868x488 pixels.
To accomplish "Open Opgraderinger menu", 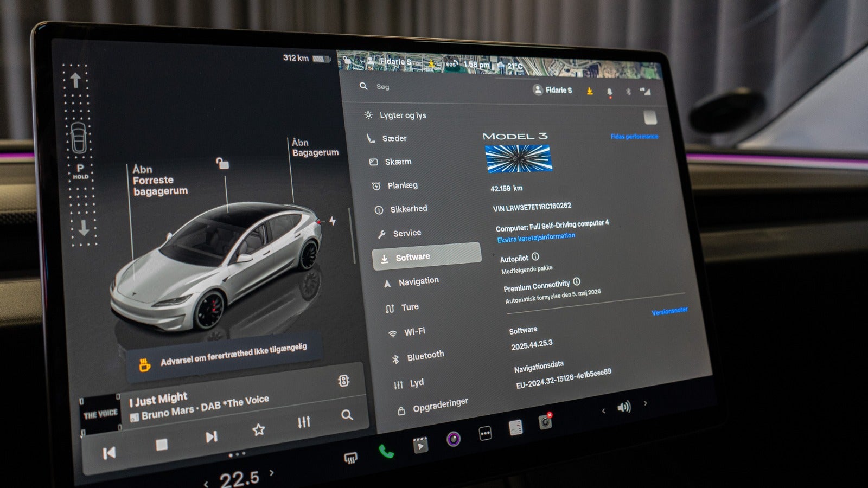I will click(440, 405).
